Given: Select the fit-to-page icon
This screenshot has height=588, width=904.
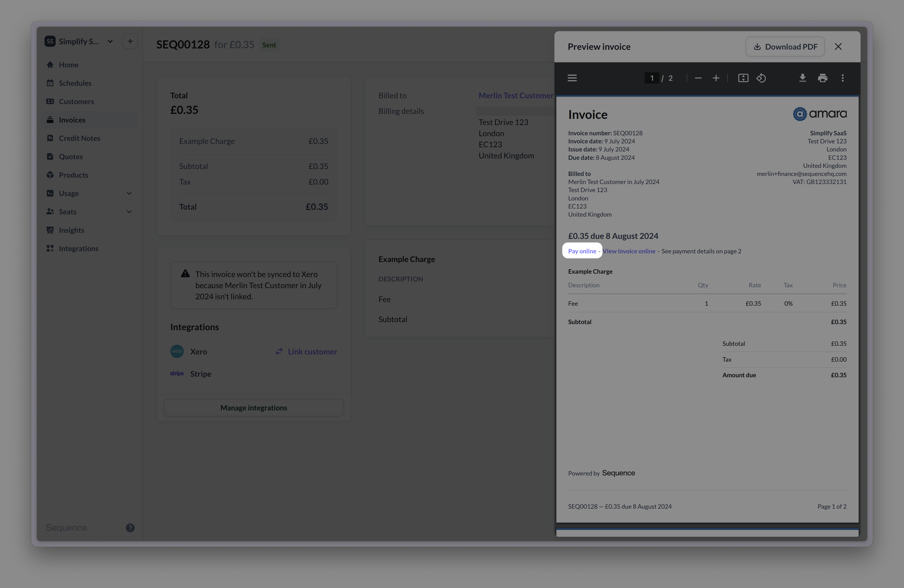Looking at the screenshot, I should [x=743, y=78].
